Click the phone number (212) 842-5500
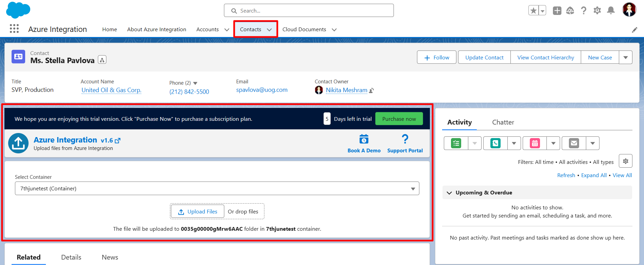This screenshot has height=265, width=644. (x=189, y=92)
